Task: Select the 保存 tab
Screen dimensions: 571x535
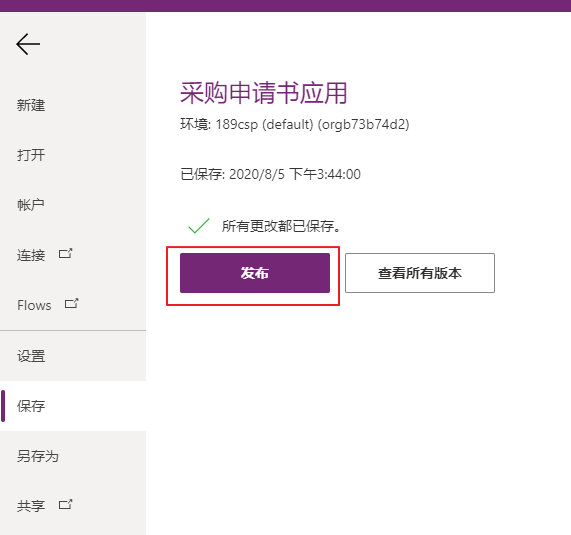Action: coord(73,406)
